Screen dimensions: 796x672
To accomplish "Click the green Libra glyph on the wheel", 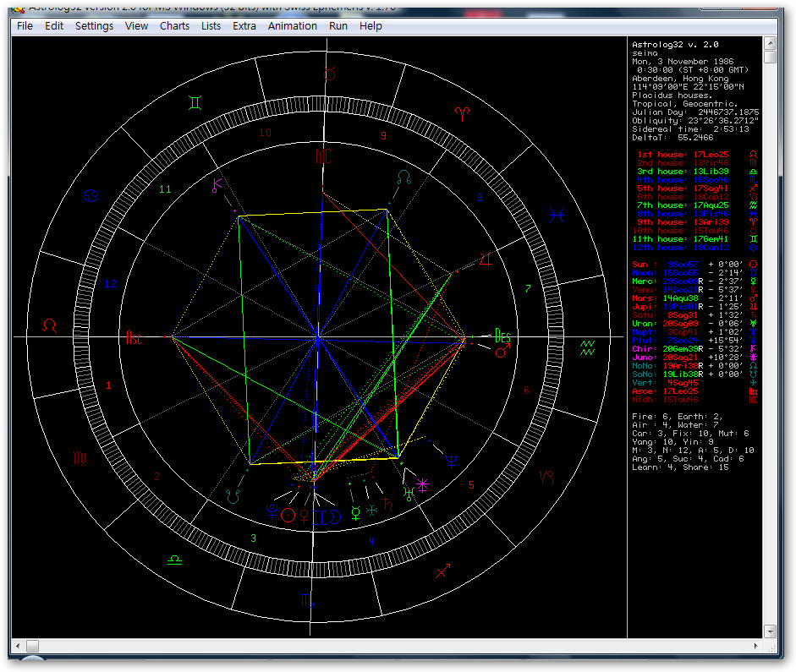I will 174,560.
